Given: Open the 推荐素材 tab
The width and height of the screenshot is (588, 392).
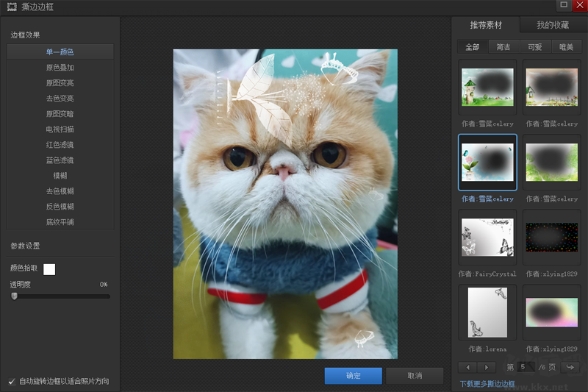Looking at the screenshot, I should pyautogui.click(x=486, y=25).
